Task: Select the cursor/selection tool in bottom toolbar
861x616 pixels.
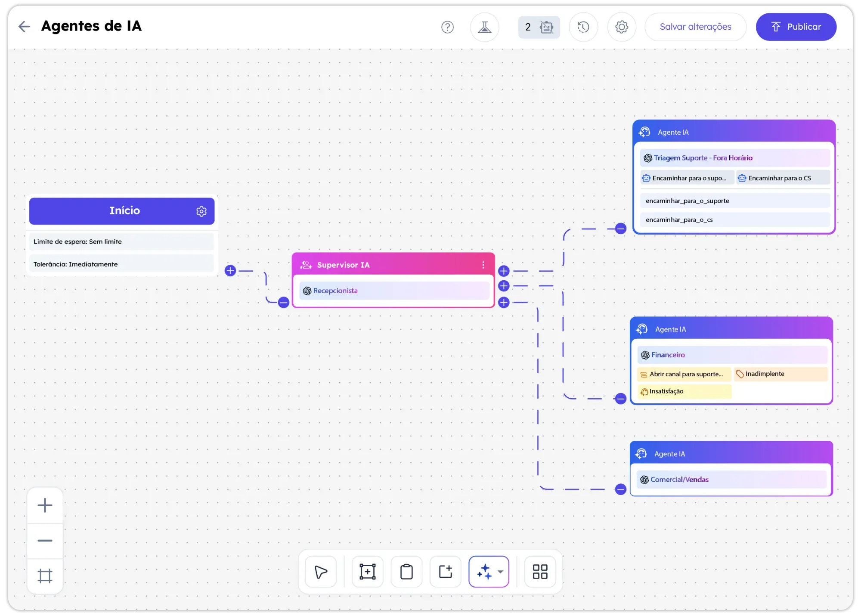Action: 321,572
